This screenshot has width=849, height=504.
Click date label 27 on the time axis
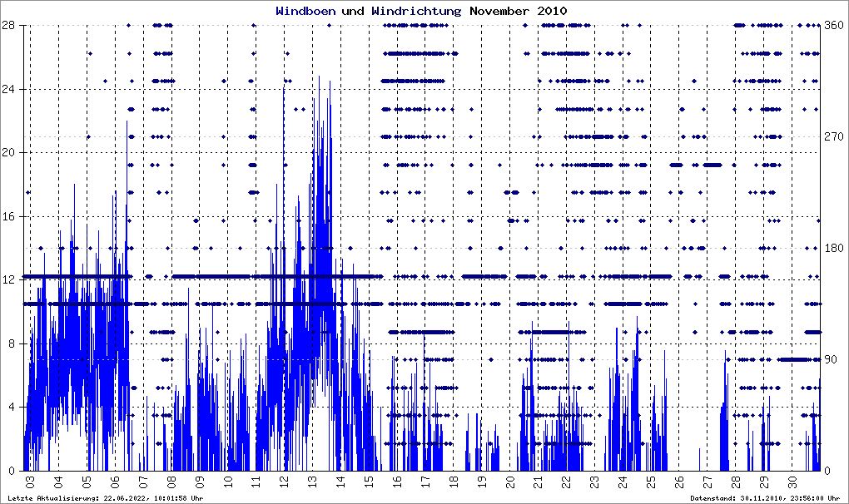pos(707,482)
